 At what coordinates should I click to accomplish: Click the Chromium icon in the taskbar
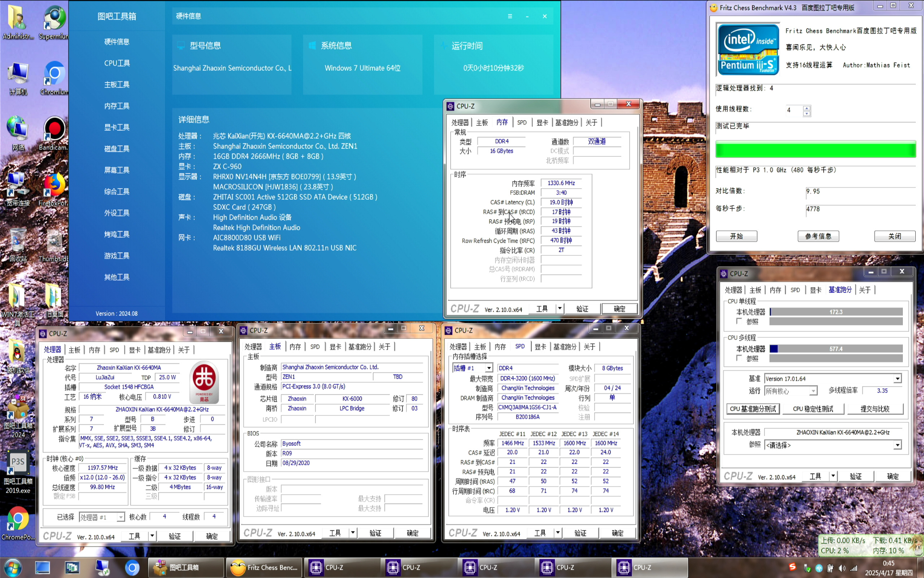point(132,567)
